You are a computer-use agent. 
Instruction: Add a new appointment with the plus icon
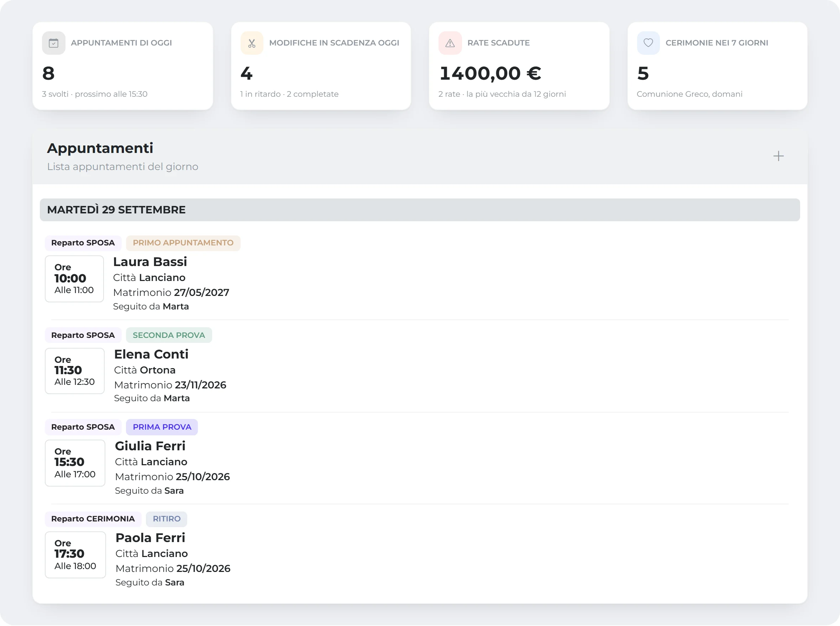[778, 156]
